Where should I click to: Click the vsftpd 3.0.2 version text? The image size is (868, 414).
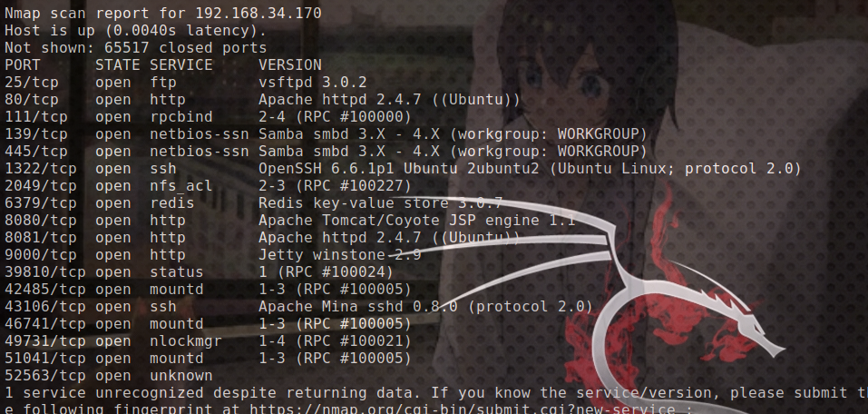coord(313,83)
